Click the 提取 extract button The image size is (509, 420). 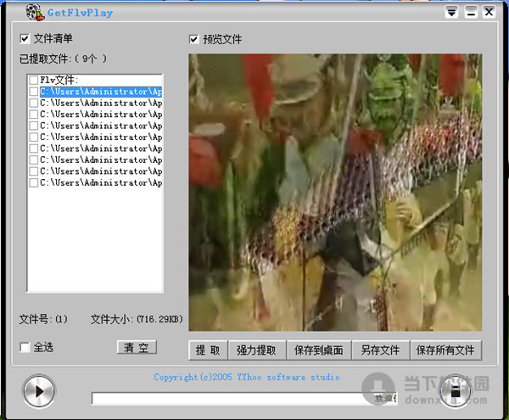point(208,350)
